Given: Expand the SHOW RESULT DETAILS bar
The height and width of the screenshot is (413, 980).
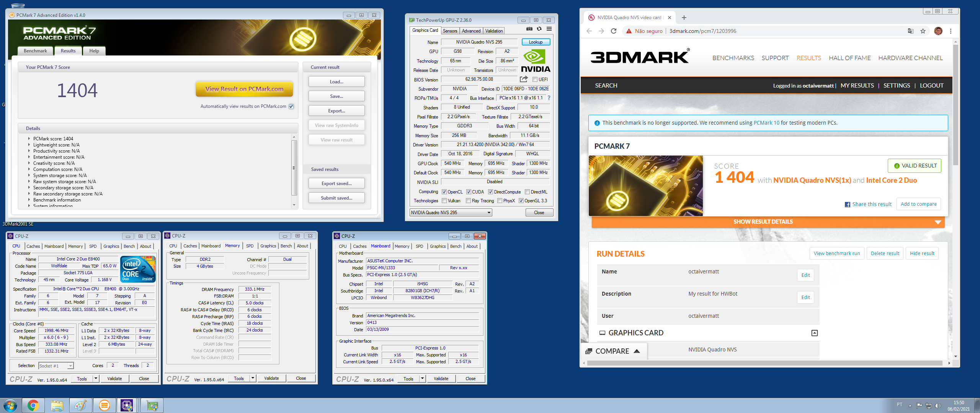Looking at the screenshot, I should [x=768, y=222].
